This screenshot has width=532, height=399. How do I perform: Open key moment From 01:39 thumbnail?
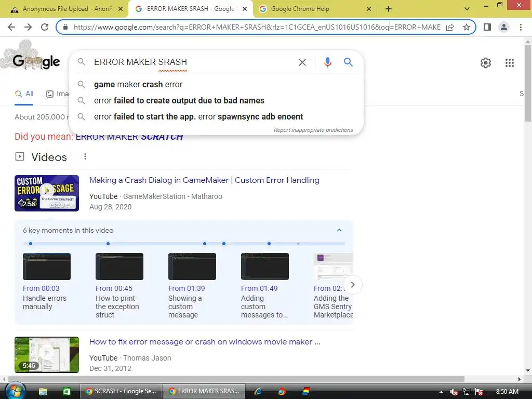pos(192,267)
